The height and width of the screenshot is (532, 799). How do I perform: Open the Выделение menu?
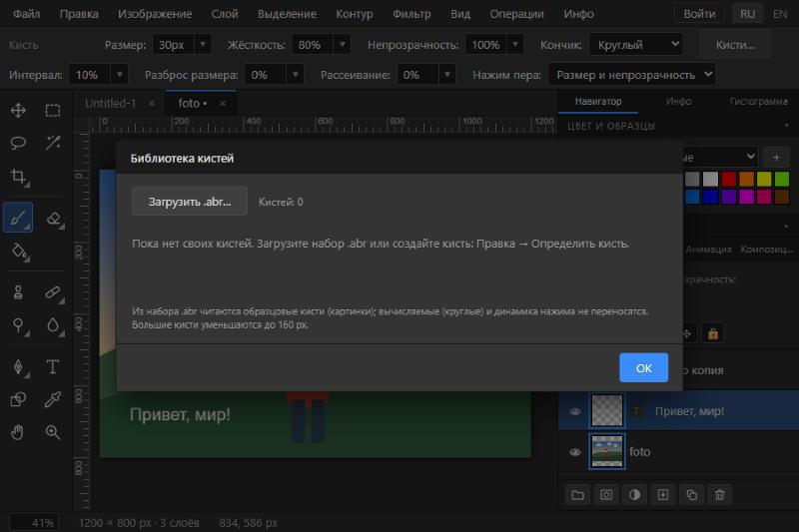287,14
